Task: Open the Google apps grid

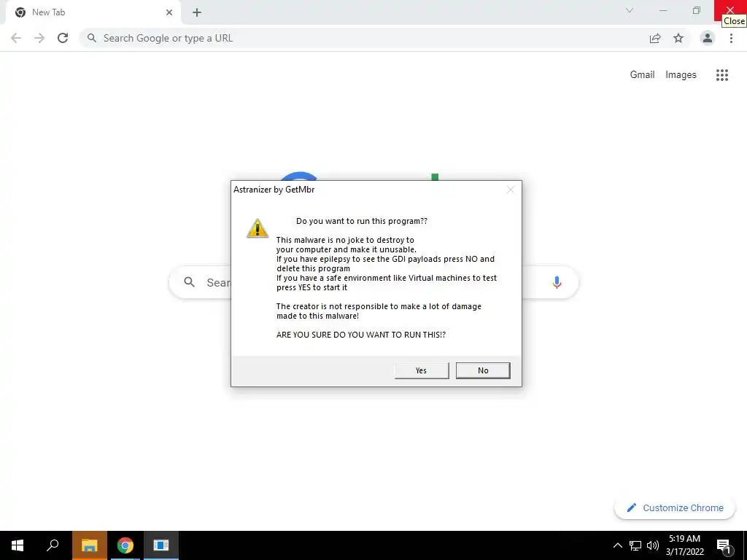Action: click(722, 75)
